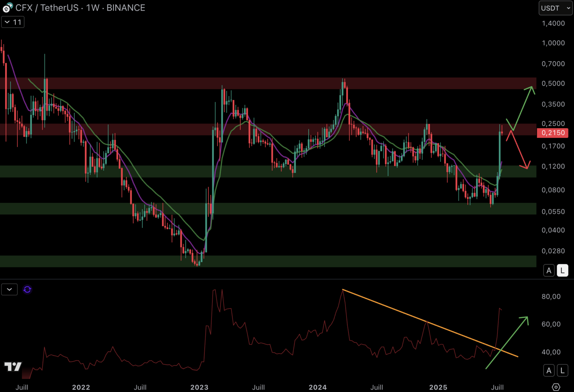Viewport: 574px width, 392px height.
Task: Click the 0,0550 price axis label
Action: point(553,212)
